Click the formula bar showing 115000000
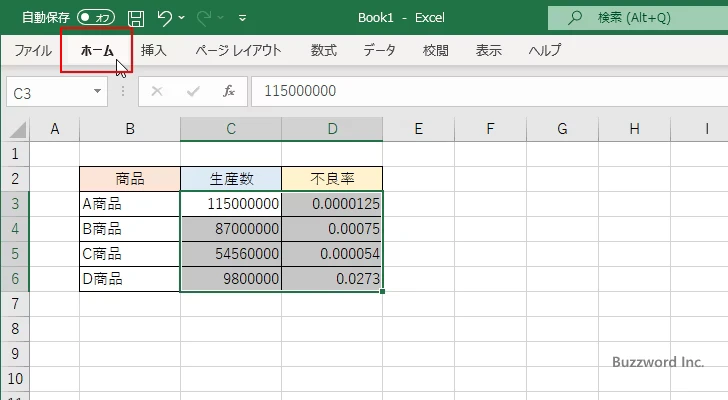Viewport: 728px width, 400px height. pos(490,91)
